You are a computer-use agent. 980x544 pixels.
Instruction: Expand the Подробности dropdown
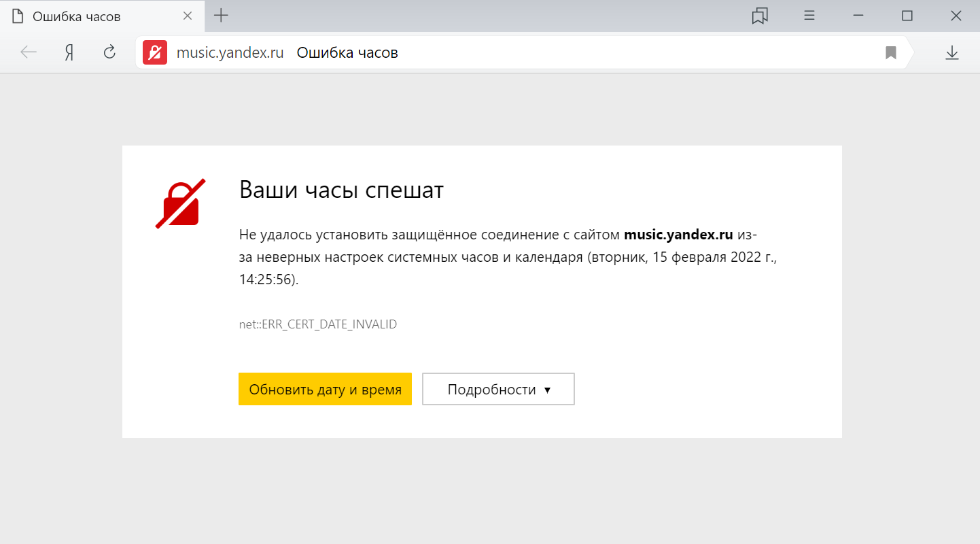[x=499, y=389]
